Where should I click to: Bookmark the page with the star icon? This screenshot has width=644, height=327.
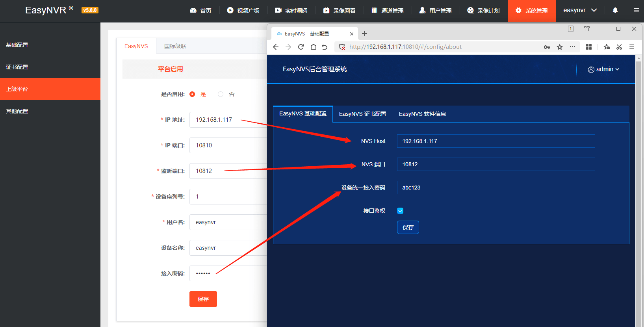(560, 47)
